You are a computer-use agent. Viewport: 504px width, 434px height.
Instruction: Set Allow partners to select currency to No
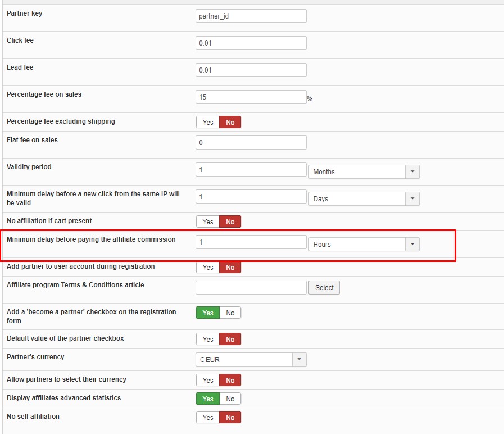(230, 380)
